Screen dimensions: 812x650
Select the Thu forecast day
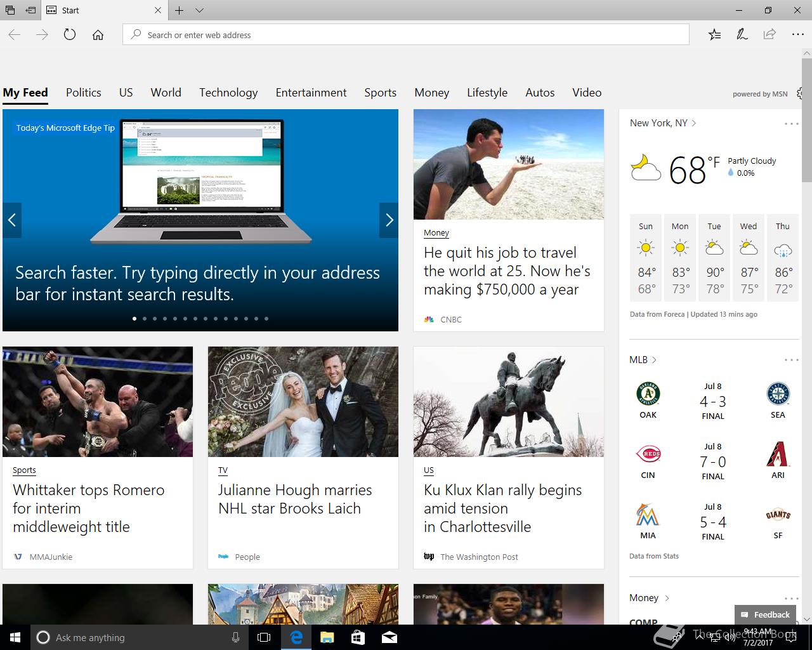(x=783, y=259)
